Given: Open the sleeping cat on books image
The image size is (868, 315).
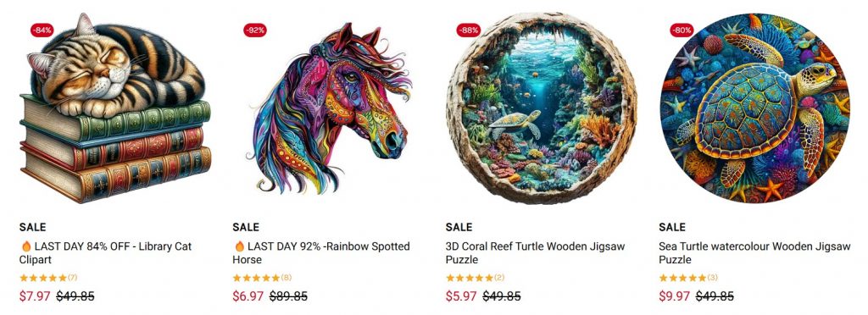Looking at the screenshot, I should tap(115, 108).
